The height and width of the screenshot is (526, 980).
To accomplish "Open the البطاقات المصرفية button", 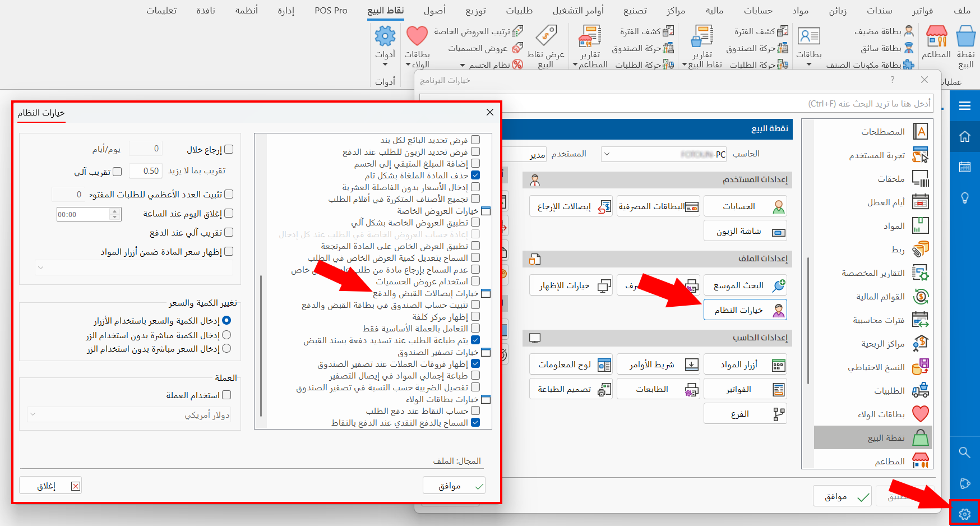I will pos(658,206).
